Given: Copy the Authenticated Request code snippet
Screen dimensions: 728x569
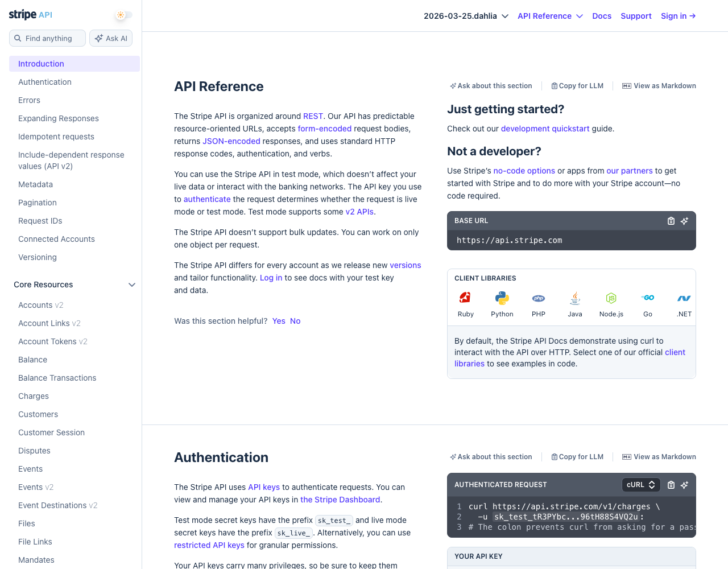Looking at the screenshot, I should [671, 485].
